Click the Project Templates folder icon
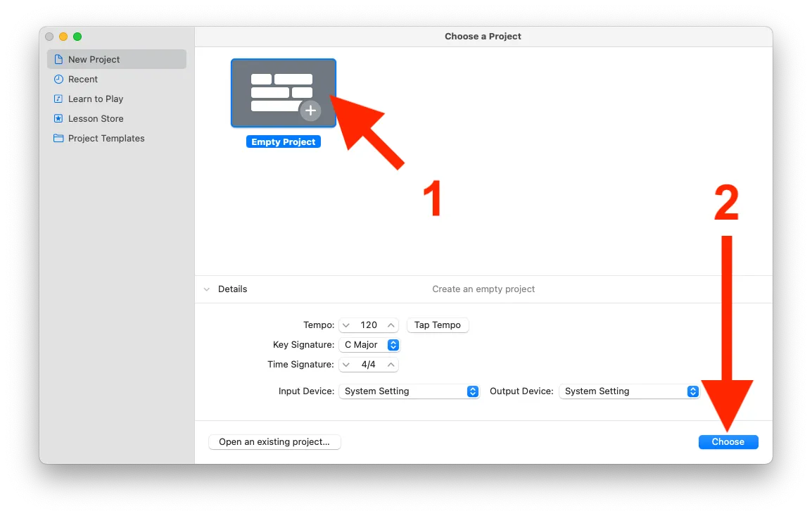This screenshot has width=812, height=516. [x=58, y=139]
